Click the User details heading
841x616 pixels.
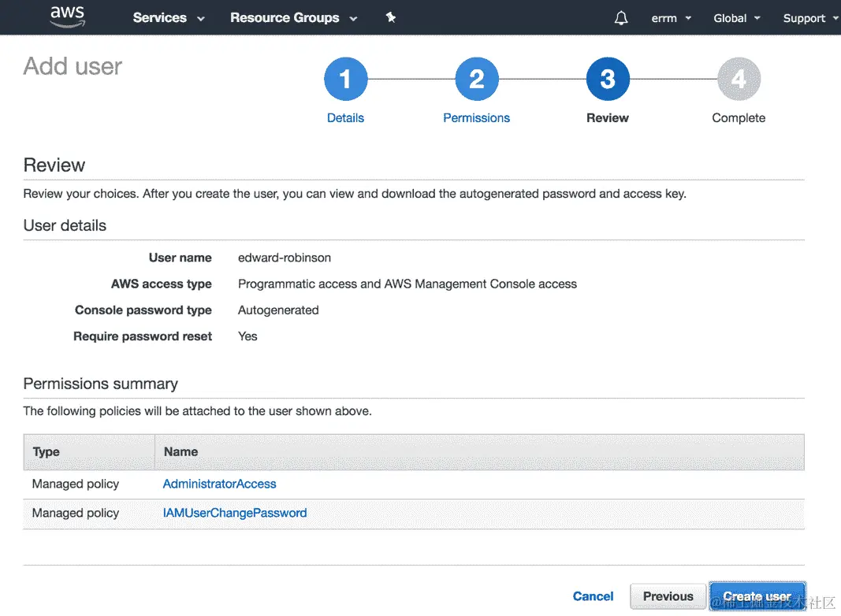click(x=65, y=226)
